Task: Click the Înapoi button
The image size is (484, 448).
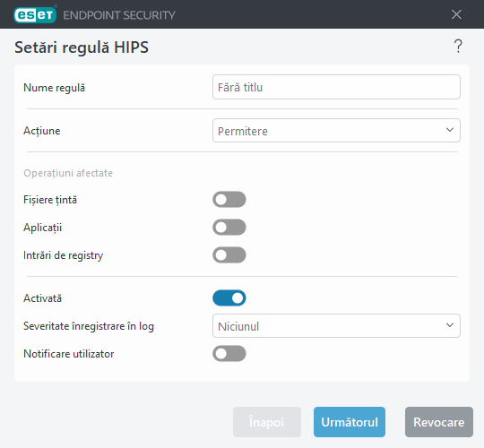Action: pyautogui.click(x=267, y=422)
